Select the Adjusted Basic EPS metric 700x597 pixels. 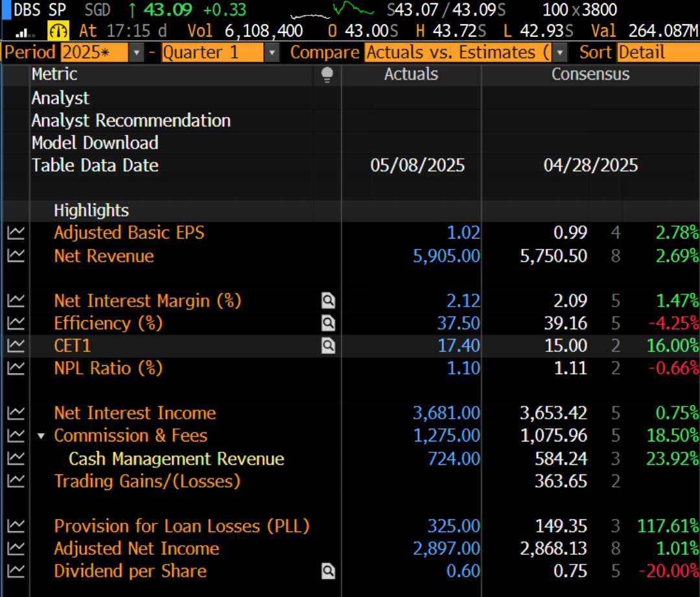pyautogui.click(x=129, y=233)
